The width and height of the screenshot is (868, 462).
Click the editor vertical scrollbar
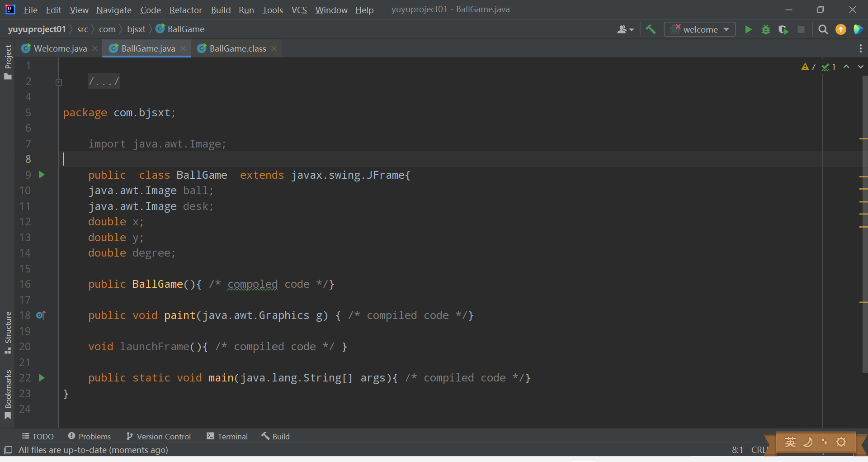pos(865,224)
